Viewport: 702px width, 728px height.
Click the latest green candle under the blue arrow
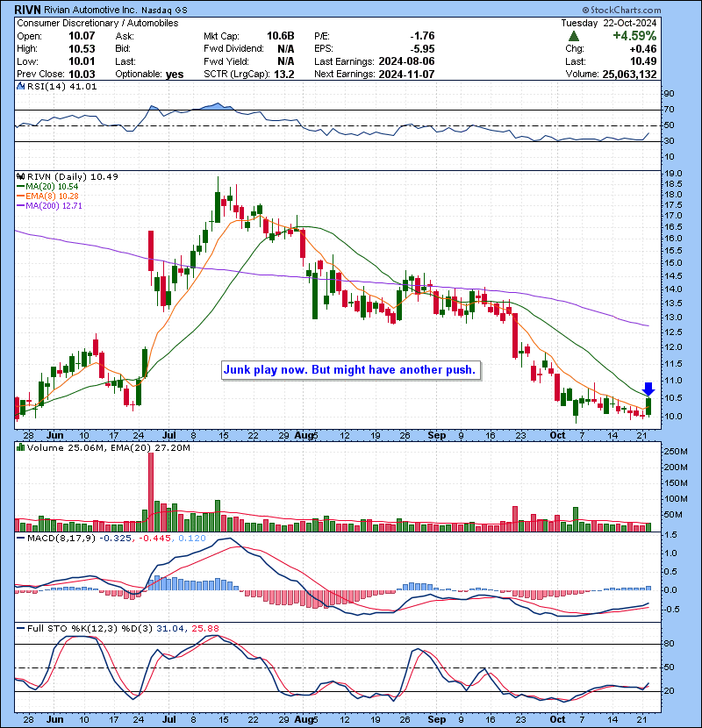tap(648, 406)
